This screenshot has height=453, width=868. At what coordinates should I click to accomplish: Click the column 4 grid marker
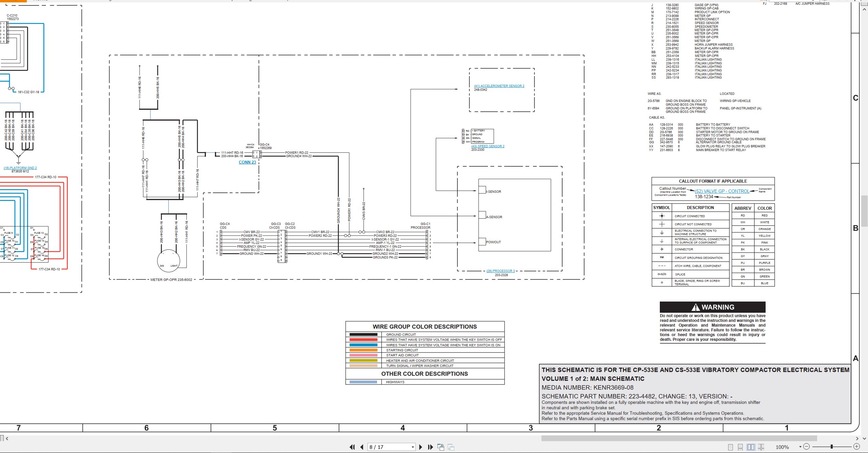pyautogui.click(x=402, y=428)
